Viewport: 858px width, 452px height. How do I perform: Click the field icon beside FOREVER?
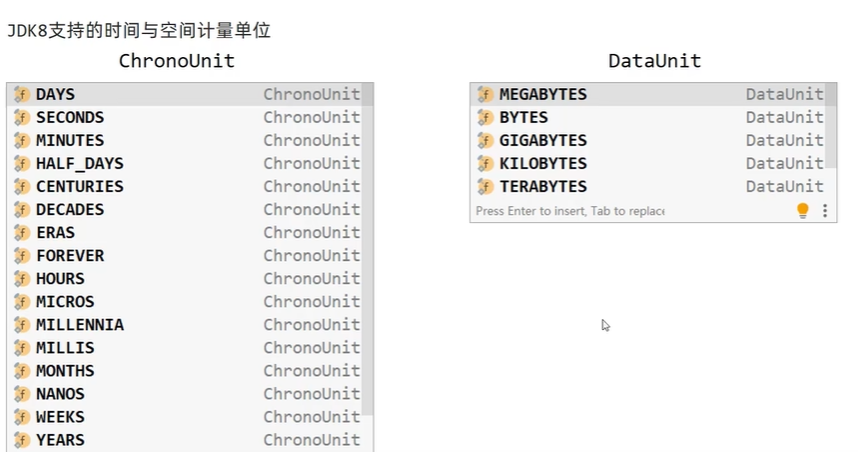point(22,256)
